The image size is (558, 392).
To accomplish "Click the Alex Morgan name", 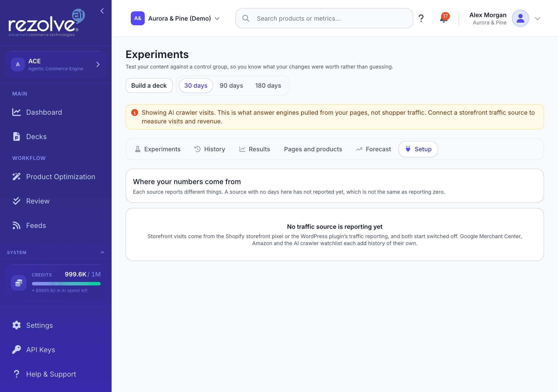I will click(488, 15).
